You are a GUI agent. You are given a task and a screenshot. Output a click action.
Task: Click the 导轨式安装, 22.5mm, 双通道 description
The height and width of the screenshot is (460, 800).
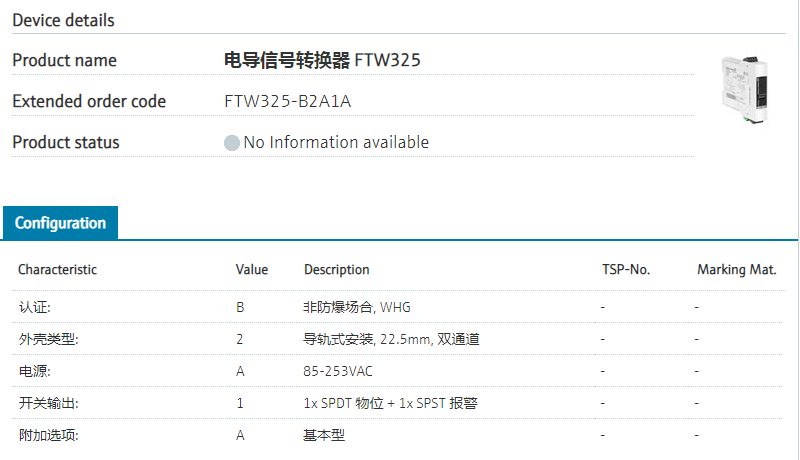point(391,339)
